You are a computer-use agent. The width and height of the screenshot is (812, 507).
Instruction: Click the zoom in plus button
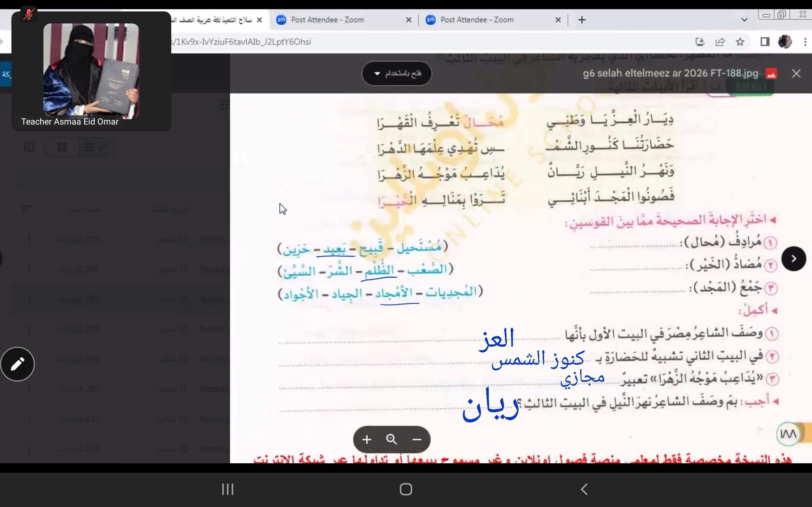367,440
